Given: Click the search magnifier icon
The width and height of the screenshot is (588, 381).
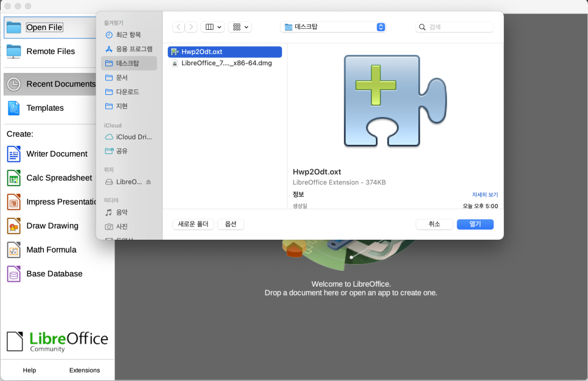Looking at the screenshot, I should coord(422,27).
